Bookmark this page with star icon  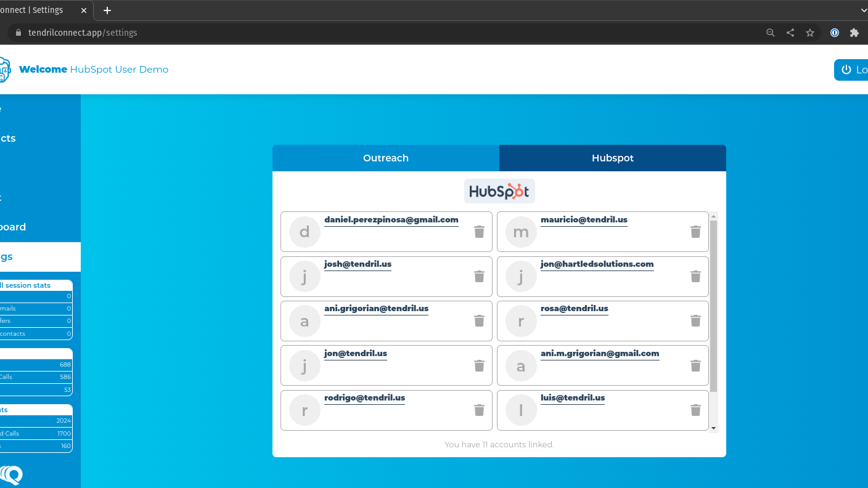click(x=810, y=33)
